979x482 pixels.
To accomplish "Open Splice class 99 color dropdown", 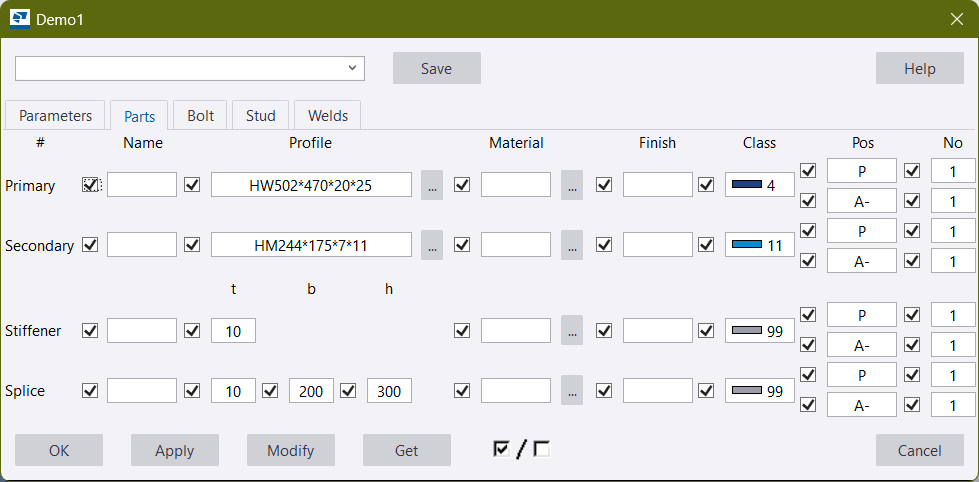I will [760, 390].
